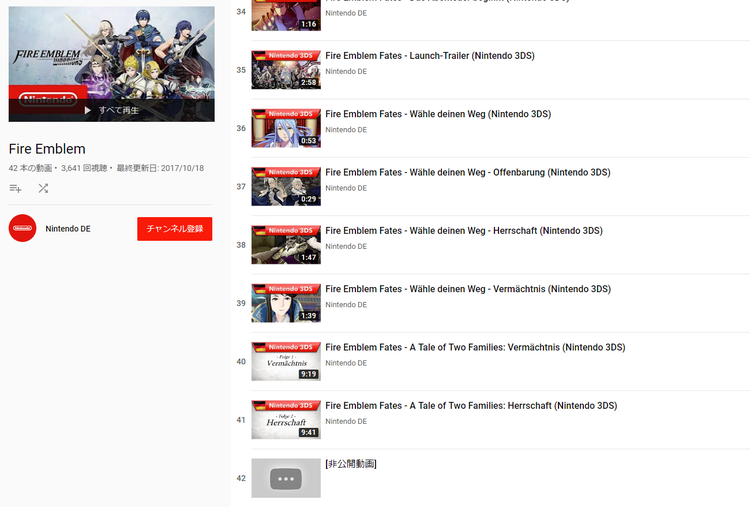Image resolution: width=750 pixels, height=507 pixels.
Task: Open Wähle deinen Weg (Nintendo 3DS) video title
Action: coord(438,114)
